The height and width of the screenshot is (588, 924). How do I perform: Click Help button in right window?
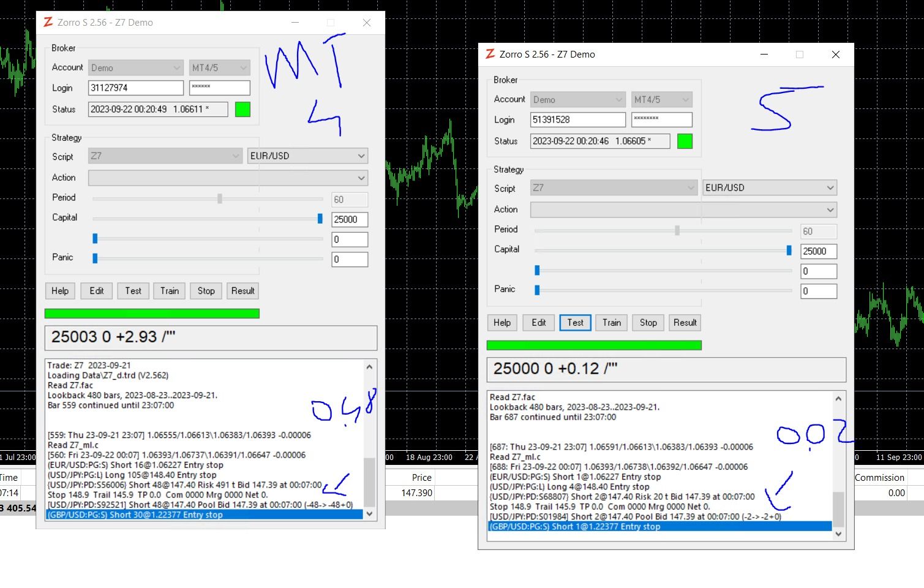coord(502,323)
